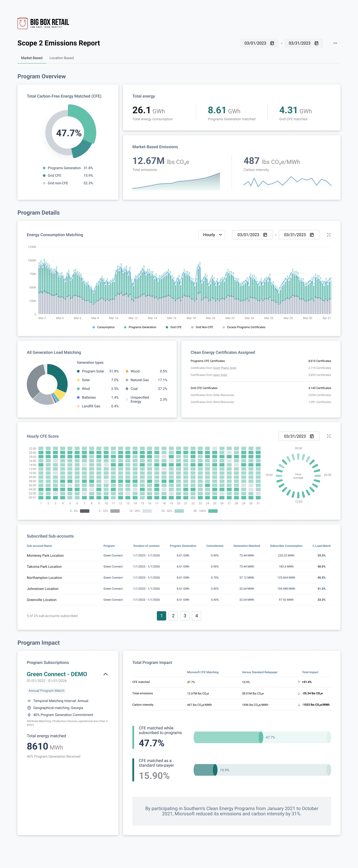Open the three-dot more options menu
The height and width of the screenshot is (868, 358).
click(335, 43)
